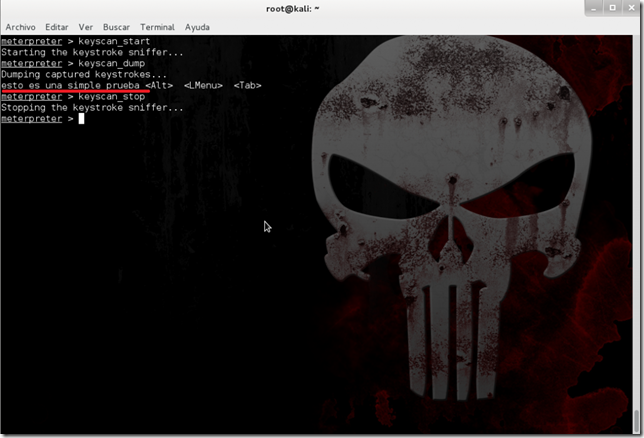The height and width of the screenshot is (438, 644).
Task: Click the <LMenu> captured key text
Action: pos(203,85)
